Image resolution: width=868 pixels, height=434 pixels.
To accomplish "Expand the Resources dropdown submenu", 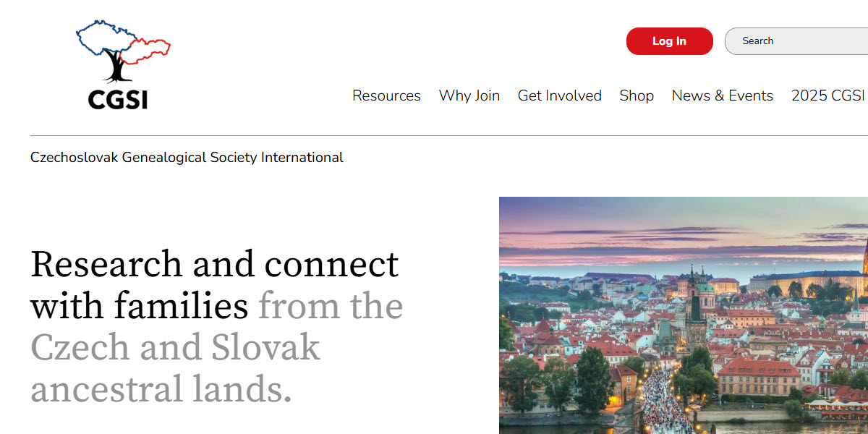I will click(x=386, y=95).
